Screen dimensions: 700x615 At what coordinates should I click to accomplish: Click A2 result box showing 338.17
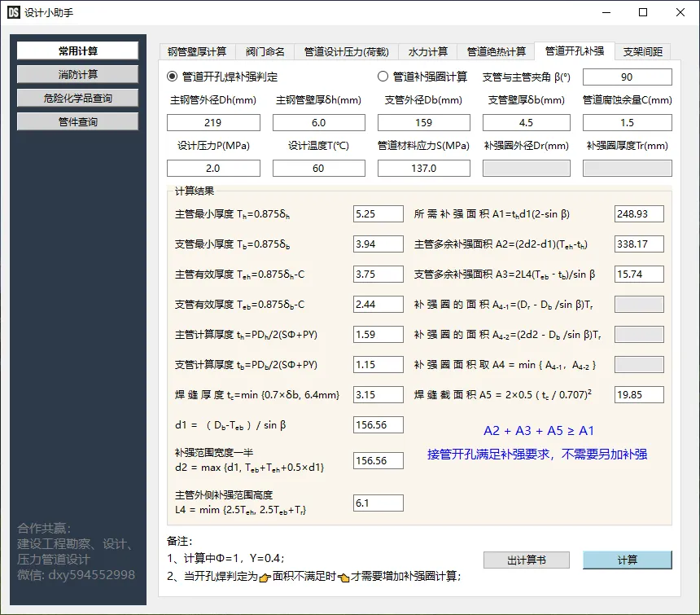tap(639, 244)
